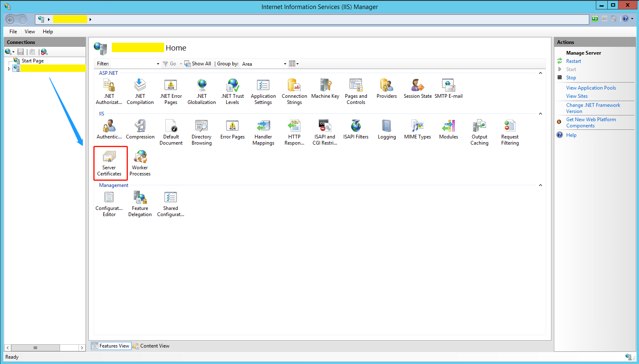The height and width of the screenshot is (364, 639).
Task: Open the Configuration Editor
Action: (109, 204)
